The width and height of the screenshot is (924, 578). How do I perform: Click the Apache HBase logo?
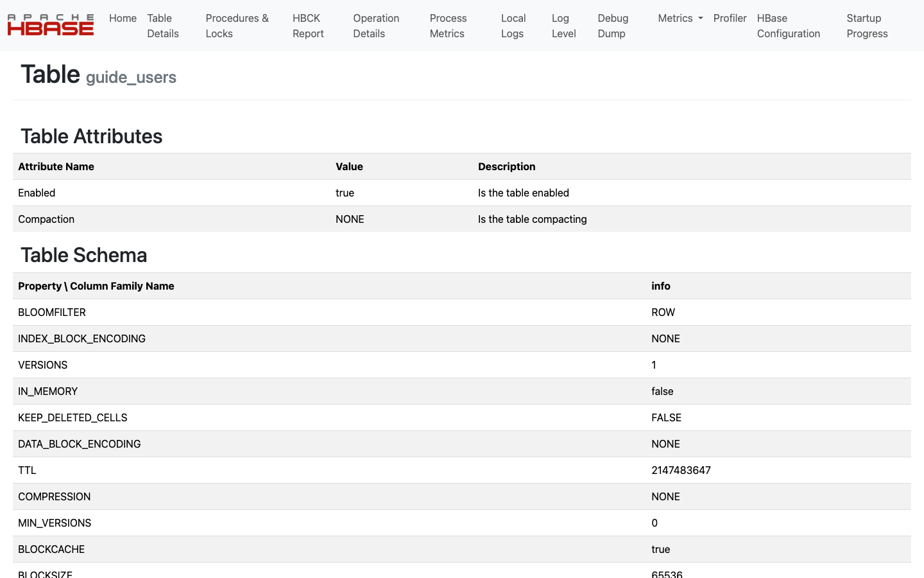click(x=51, y=25)
